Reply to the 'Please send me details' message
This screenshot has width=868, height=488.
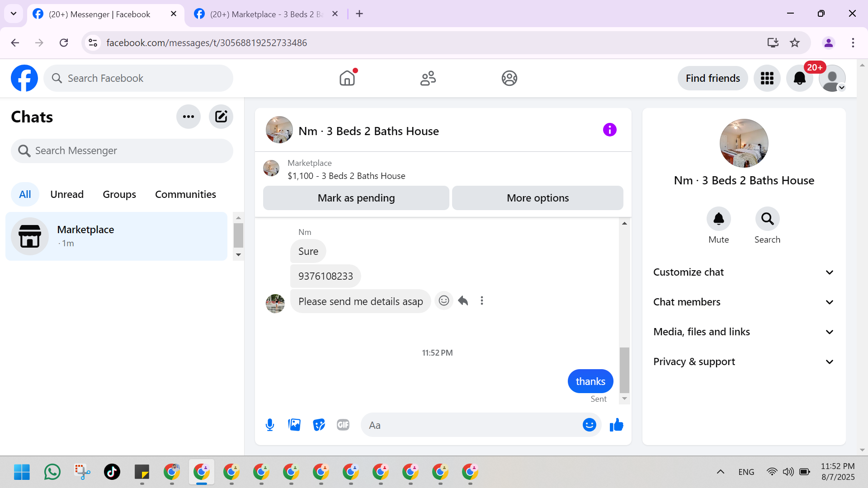point(463,300)
